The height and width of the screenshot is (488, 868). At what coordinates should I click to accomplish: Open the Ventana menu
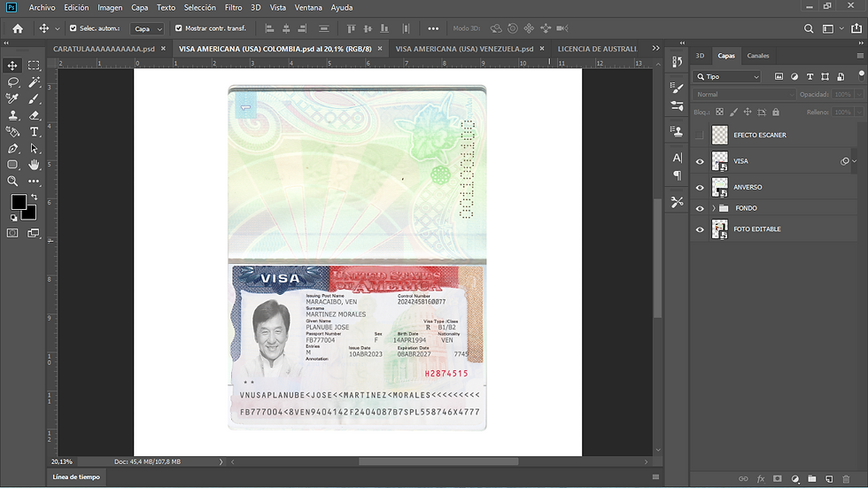308,8
